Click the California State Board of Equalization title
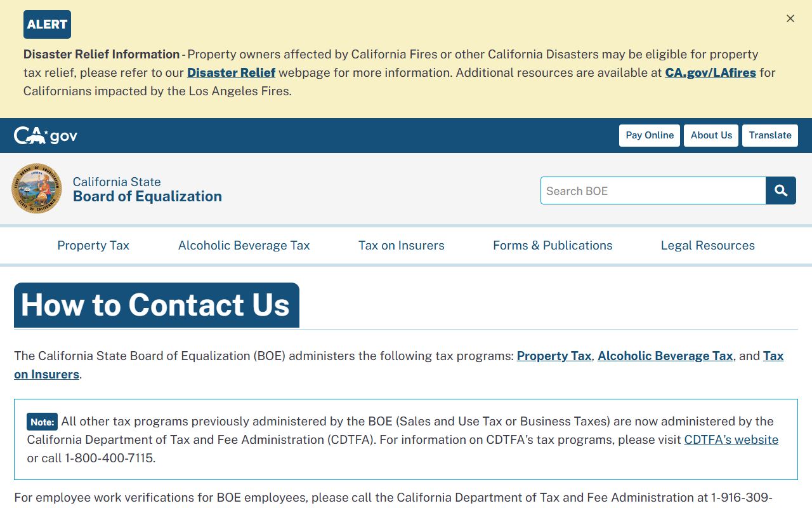Viewport: 812px width, 508px height. tap(147, 189)
